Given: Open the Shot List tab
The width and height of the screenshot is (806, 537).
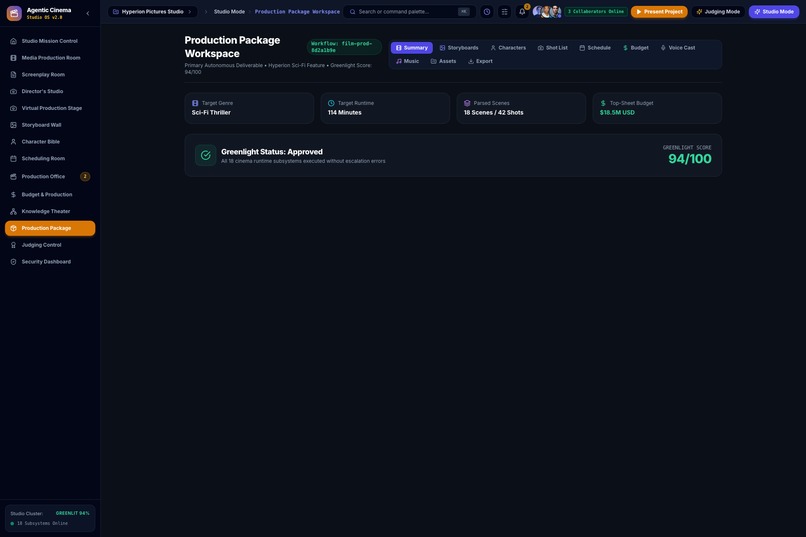Looking at the screenshot, I should (x=553, y=48).
